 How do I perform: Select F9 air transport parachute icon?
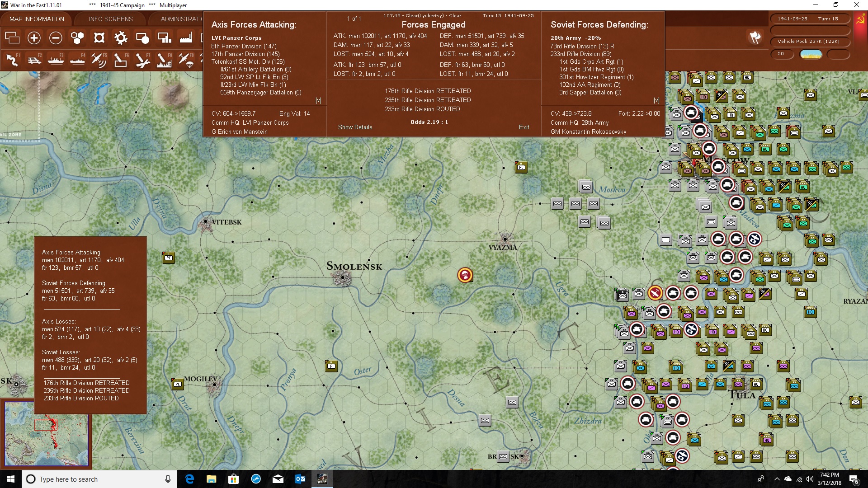point(186,60)
